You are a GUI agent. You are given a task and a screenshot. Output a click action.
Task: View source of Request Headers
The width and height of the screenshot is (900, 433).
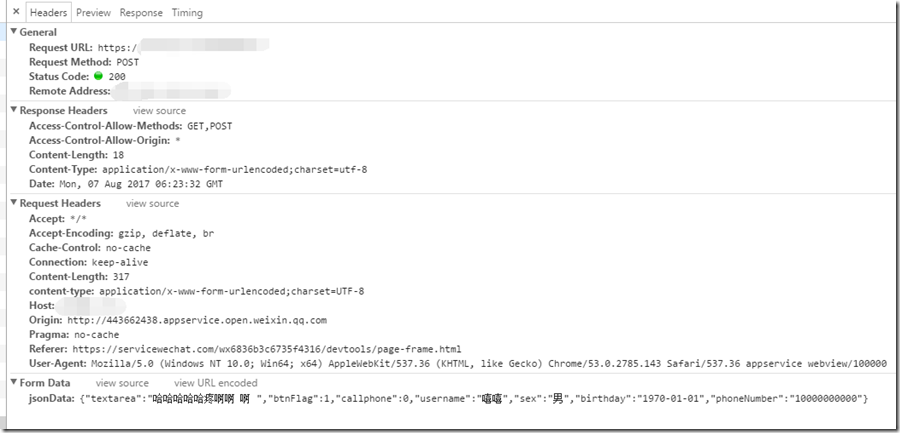153,204
